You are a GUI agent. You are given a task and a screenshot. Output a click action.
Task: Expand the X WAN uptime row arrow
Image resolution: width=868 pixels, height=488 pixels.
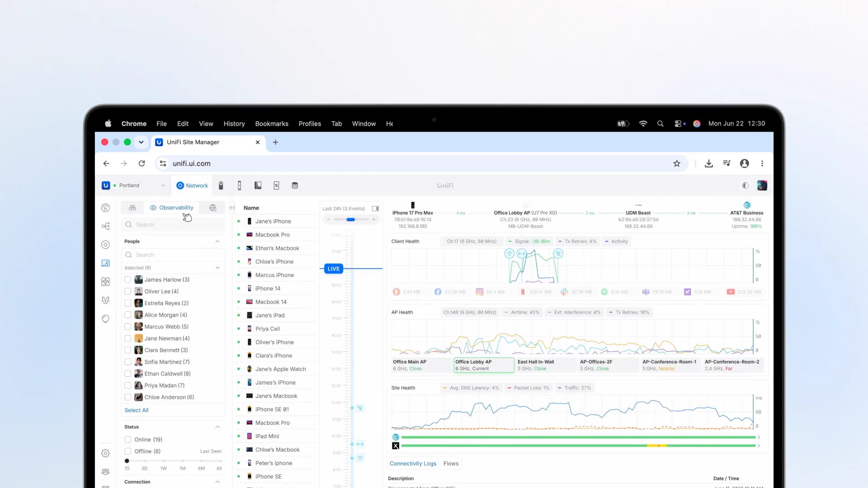click(759, 446)
